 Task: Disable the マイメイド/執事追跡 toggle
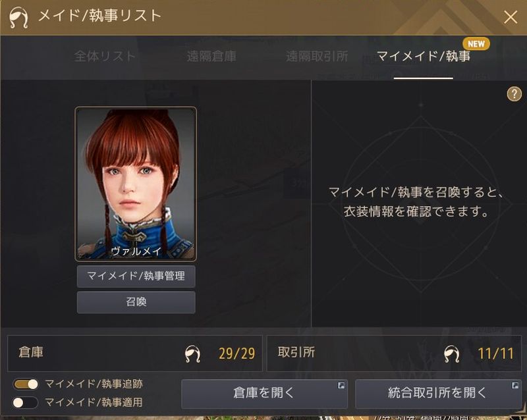[x=26, y=384]
